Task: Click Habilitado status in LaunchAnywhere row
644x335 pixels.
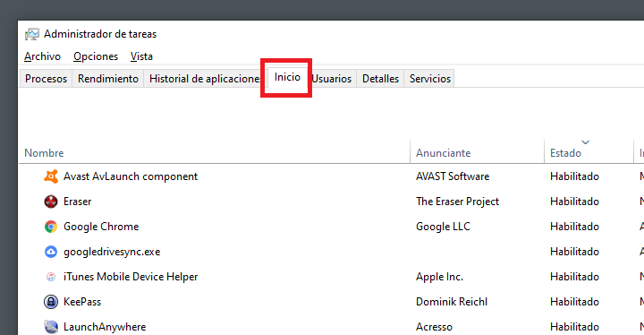Action: pyautogui.click(x=574, y=327)
